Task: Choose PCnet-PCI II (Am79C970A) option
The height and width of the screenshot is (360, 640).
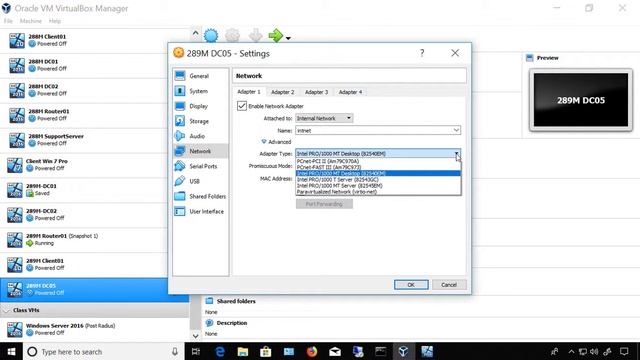Action: [x=378, y=161]
